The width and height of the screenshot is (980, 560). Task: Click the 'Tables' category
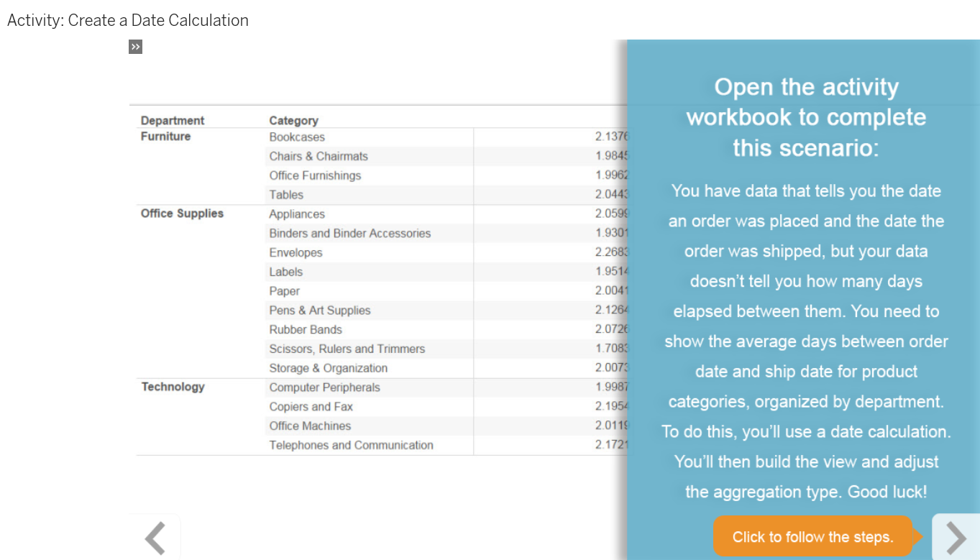[286, 194]
